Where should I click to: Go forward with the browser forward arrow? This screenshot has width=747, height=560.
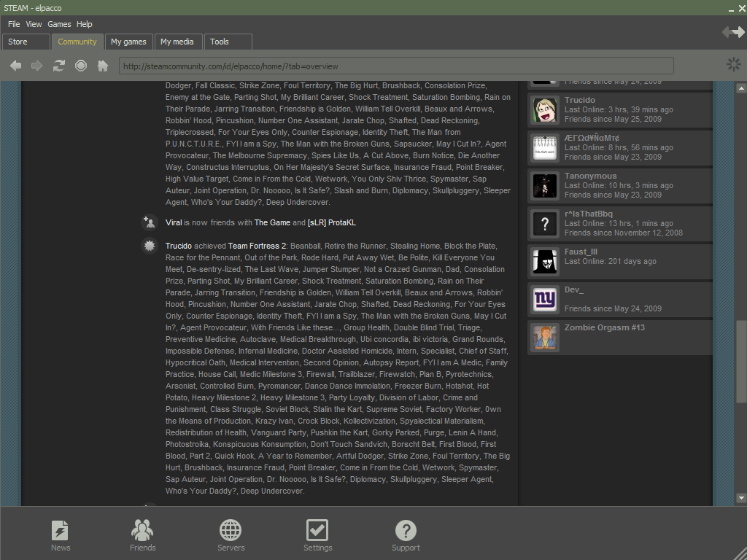tap(36, 65)
